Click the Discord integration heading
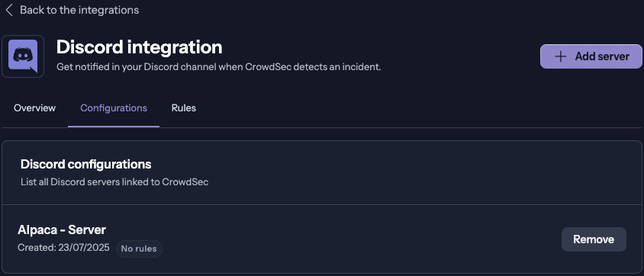 139,47
